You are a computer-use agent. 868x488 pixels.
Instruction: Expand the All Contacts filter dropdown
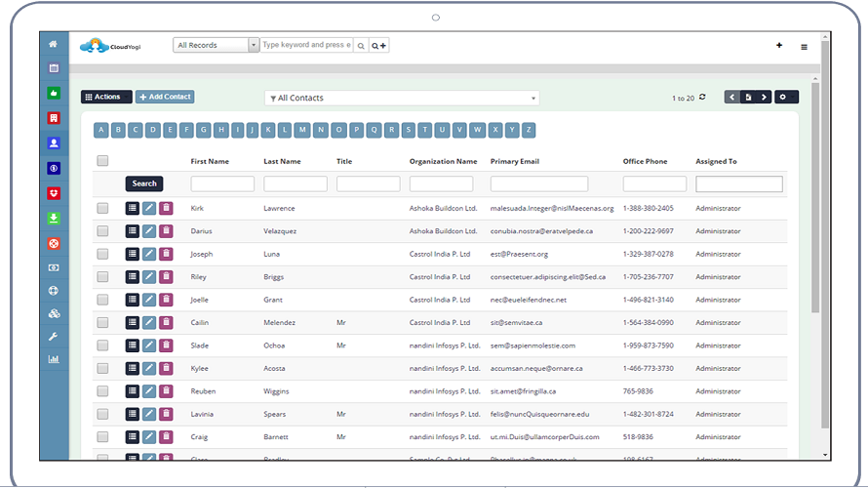pyautogui.click(x=402, y=98)
